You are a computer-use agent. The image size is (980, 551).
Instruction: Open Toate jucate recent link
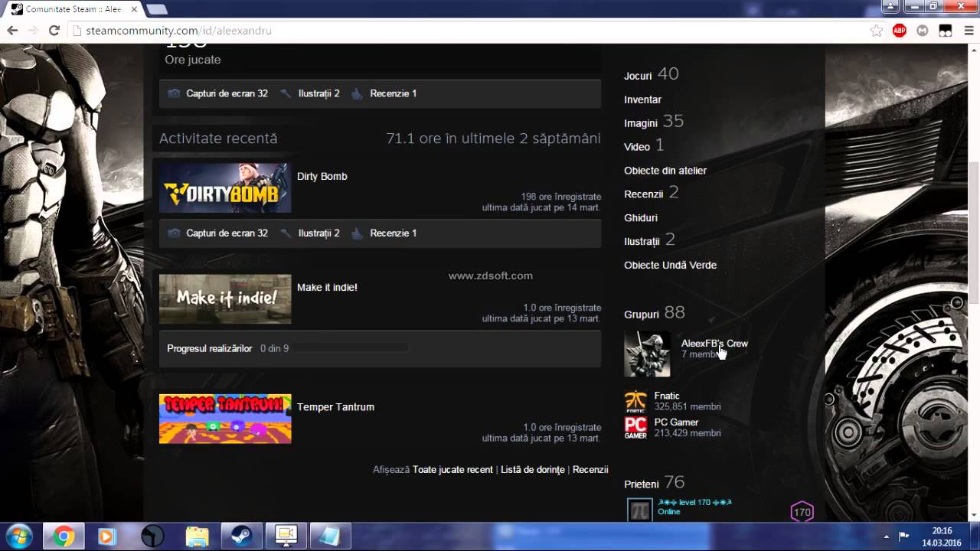pyautogui.click(x=452, y=470)
